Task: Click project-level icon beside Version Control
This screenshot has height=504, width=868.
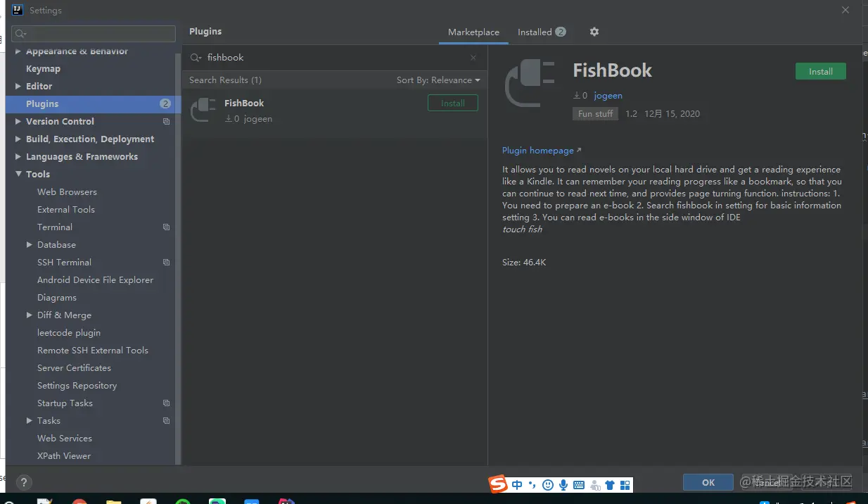Action: tap(167, 122)
